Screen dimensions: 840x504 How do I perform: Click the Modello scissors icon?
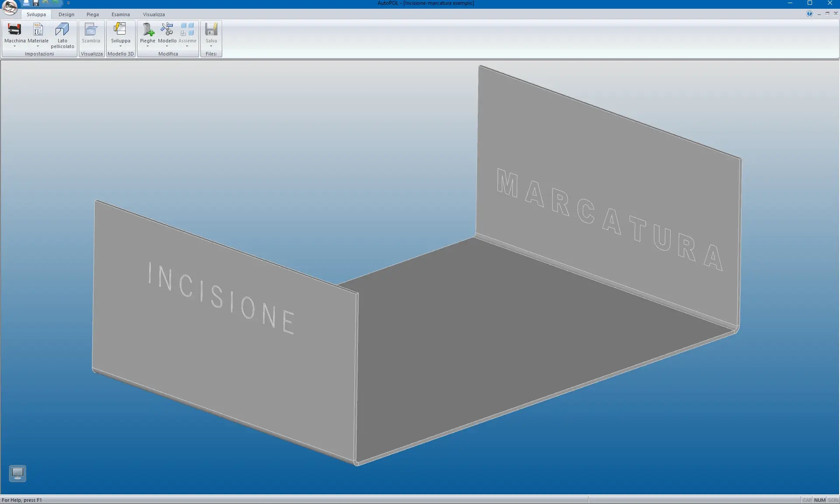pos(167,30)
